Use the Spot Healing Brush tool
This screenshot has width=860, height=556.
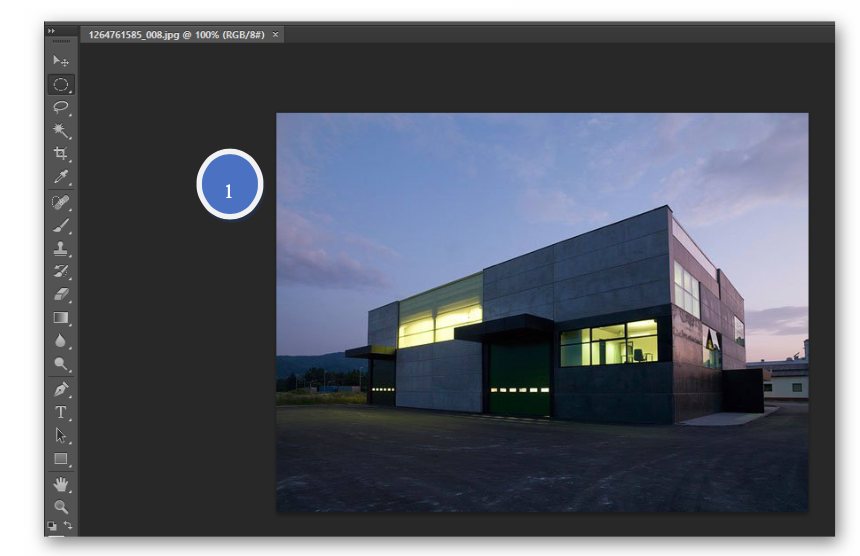point(61,203)
